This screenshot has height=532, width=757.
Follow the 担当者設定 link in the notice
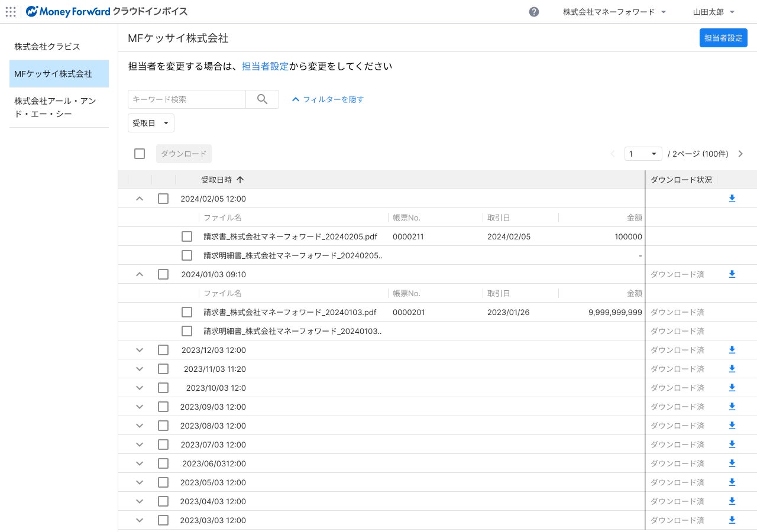pos(265,66)
